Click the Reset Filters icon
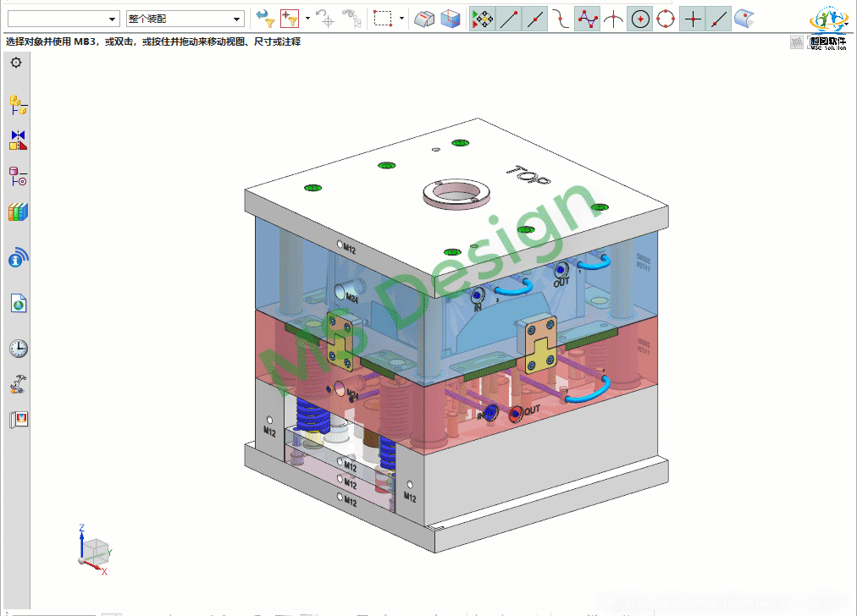Screen dimensions: 857x616 pyautogui.click(x=265, y=19)
